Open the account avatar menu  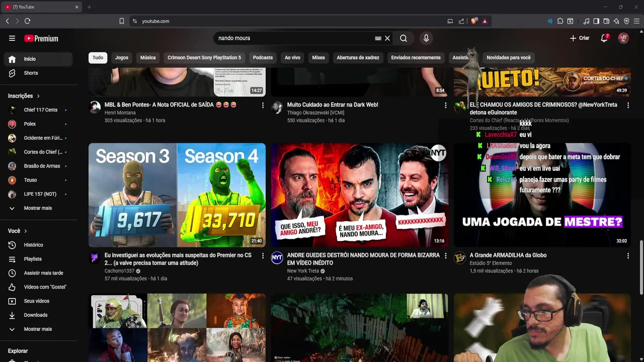click(x=623, y=38)
